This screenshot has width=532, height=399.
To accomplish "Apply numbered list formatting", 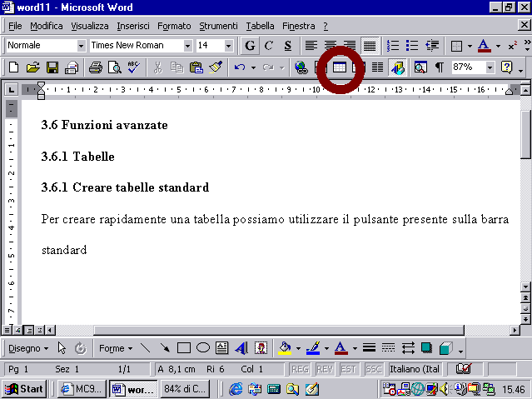I will click(393, 46).
